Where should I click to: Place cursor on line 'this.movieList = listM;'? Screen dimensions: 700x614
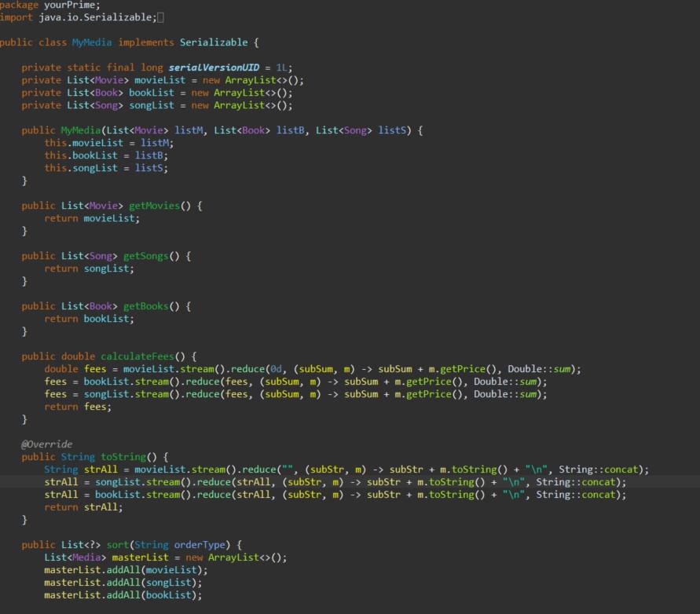pos(108,143)
